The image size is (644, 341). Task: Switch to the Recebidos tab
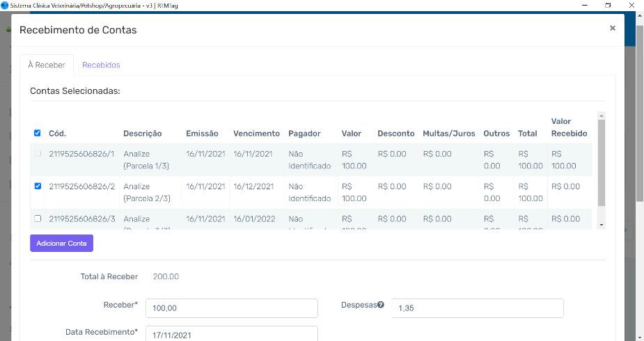[101, 65]
